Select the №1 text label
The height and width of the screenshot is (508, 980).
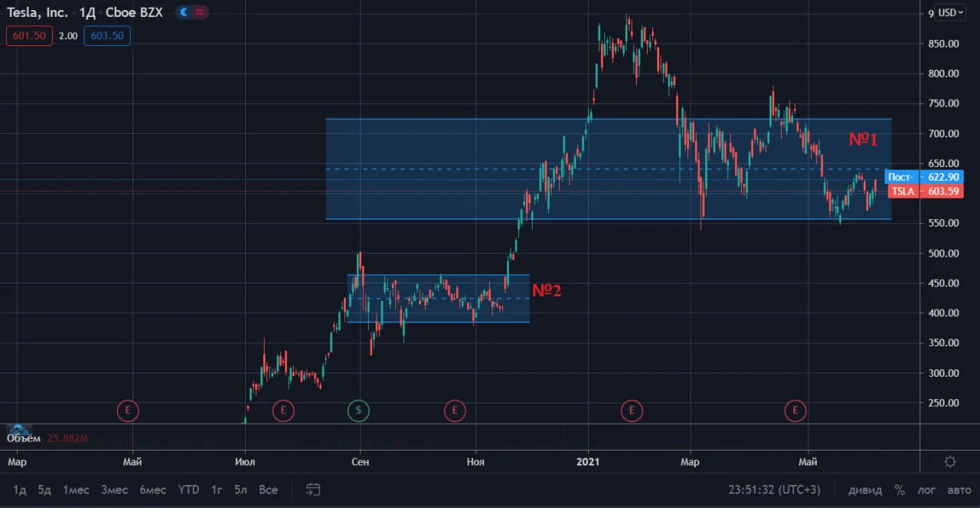863,139
